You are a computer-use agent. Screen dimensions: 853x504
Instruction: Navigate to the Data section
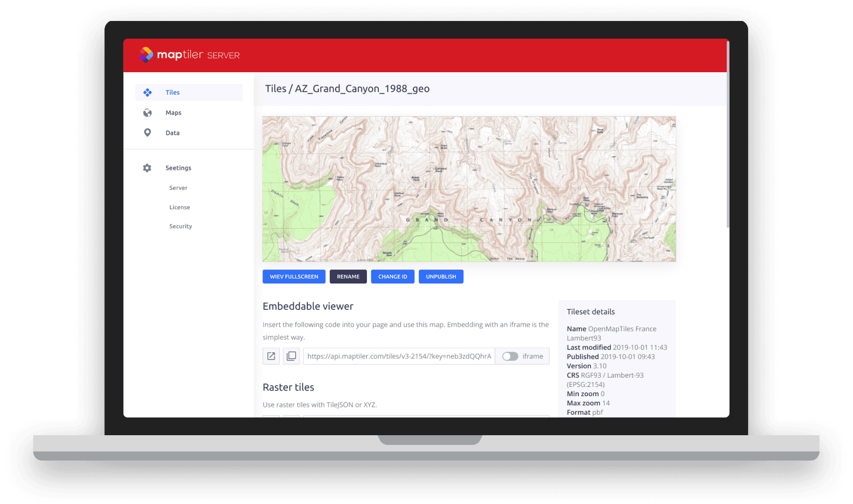pyautogui.click(x=172, y=132)
